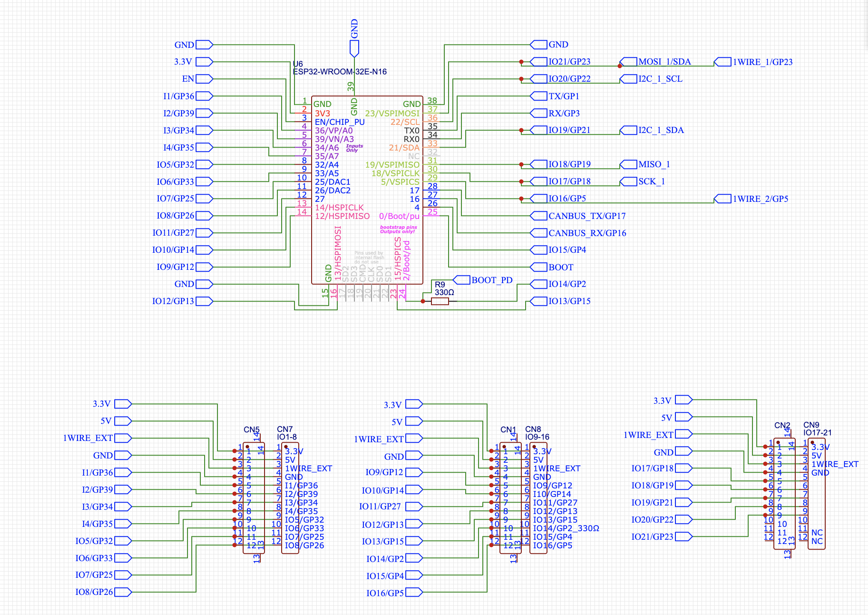Click the 26/DAC2 pin label
The width and height of the screenshot is (868, 615).
333,190
